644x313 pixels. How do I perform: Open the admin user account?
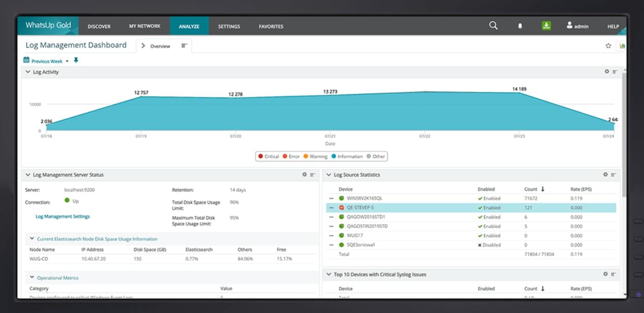(577, 26)
